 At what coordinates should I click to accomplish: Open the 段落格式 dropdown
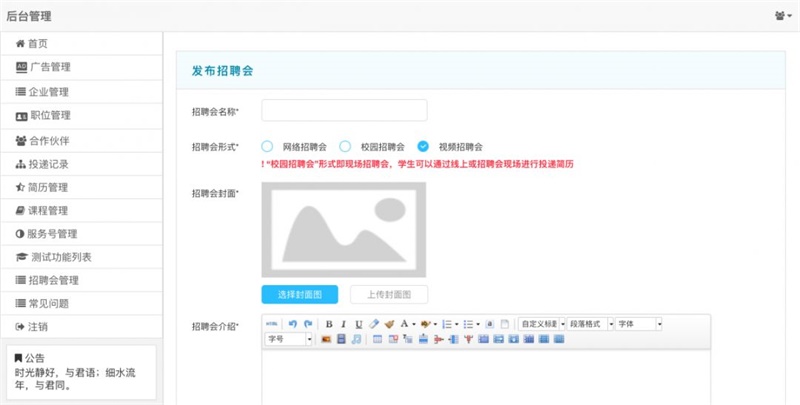pyautogui.click(x=590, y=324)
